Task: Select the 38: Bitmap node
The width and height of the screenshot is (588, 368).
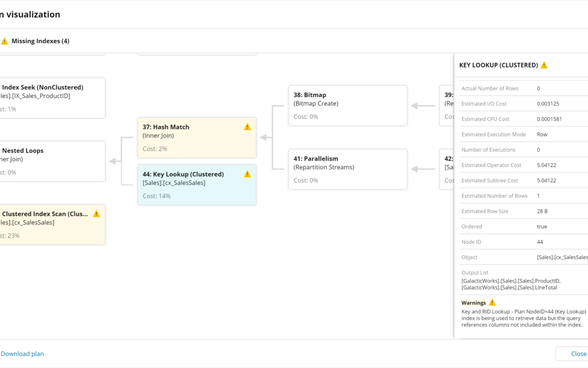Action: 347,105
